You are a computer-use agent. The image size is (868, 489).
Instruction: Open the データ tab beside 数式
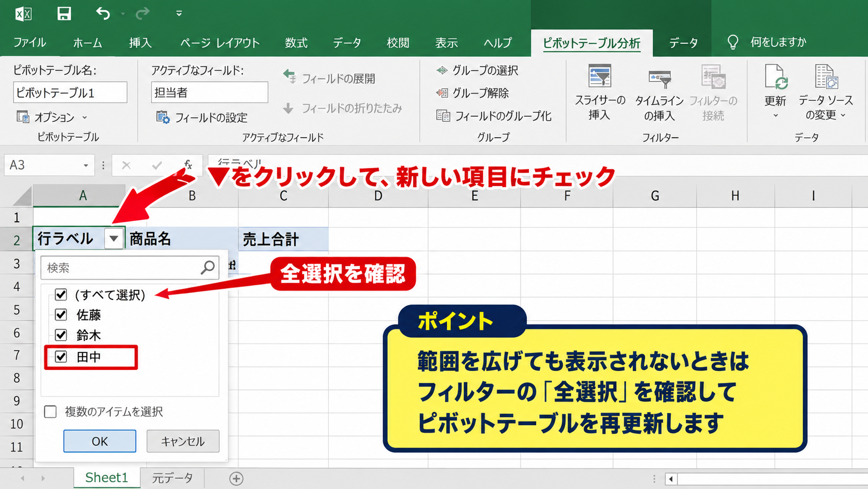347,43
